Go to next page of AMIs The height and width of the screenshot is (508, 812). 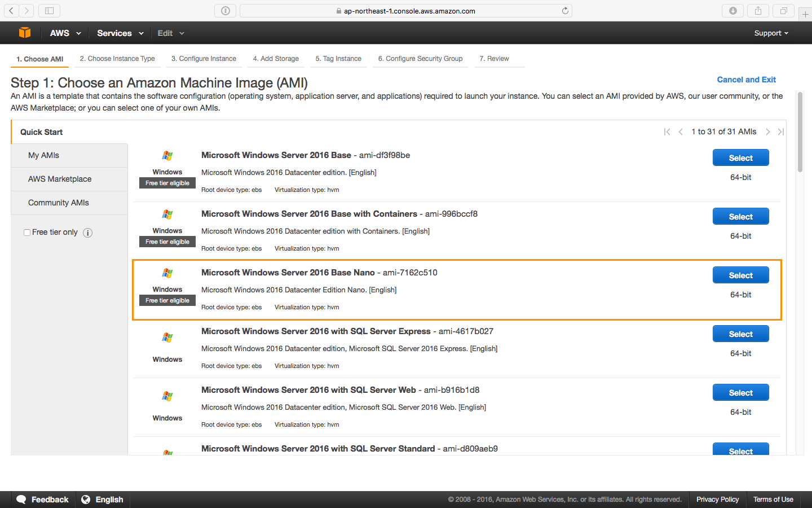click(767, 132)
